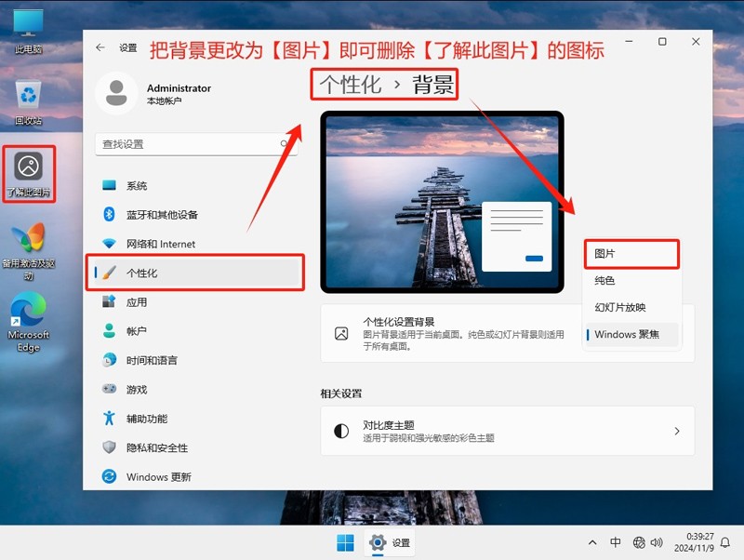Open 蓝牙和其他设备 settings
The image size is (744, 560).
(x=162, y=215)
